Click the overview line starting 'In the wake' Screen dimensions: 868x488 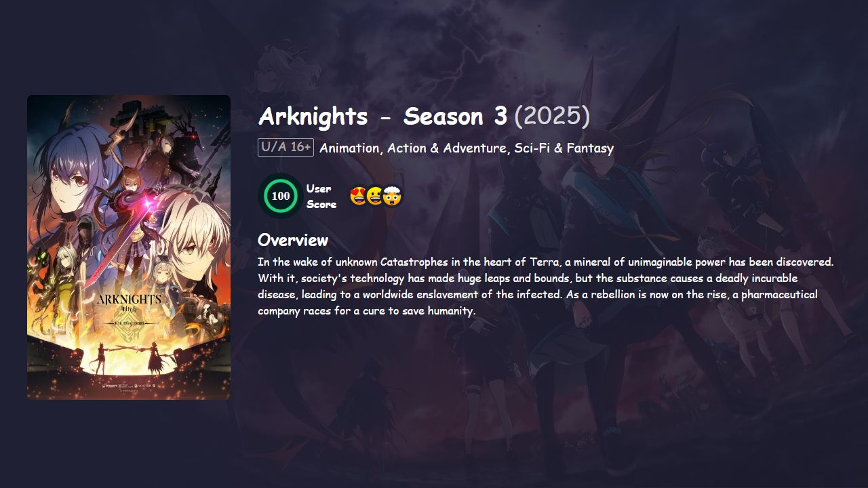(545, 262)
